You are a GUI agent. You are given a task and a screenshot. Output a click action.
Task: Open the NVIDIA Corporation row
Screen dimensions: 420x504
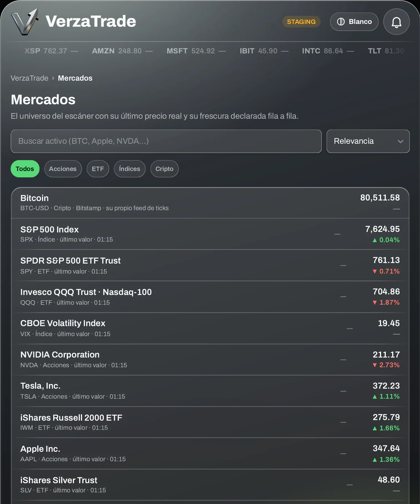(x=210, y=359)
